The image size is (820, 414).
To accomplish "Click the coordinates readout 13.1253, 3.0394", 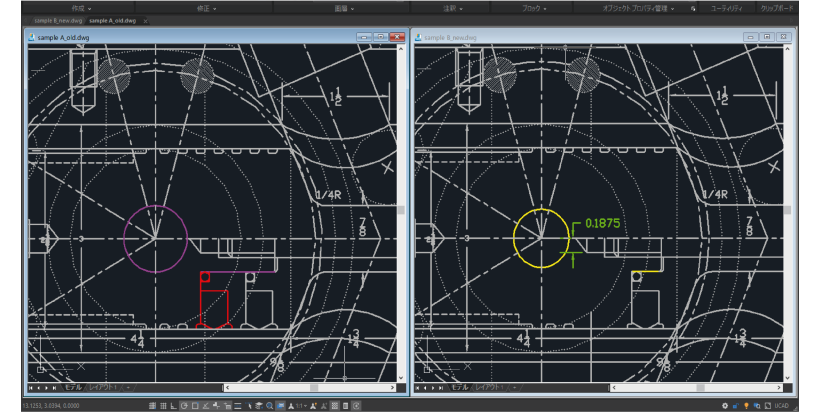I will point(51,406).
